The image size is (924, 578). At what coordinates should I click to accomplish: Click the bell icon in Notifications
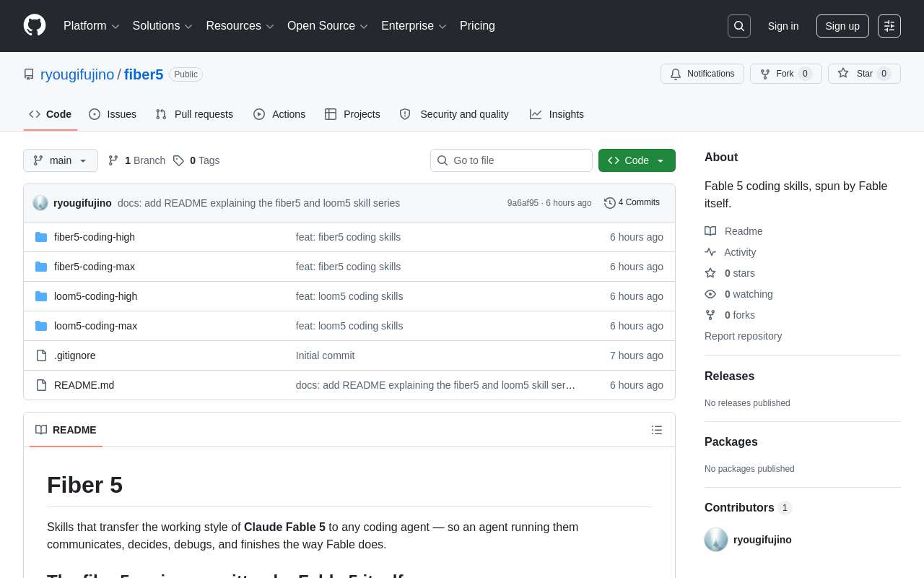(x=676, y=74)
